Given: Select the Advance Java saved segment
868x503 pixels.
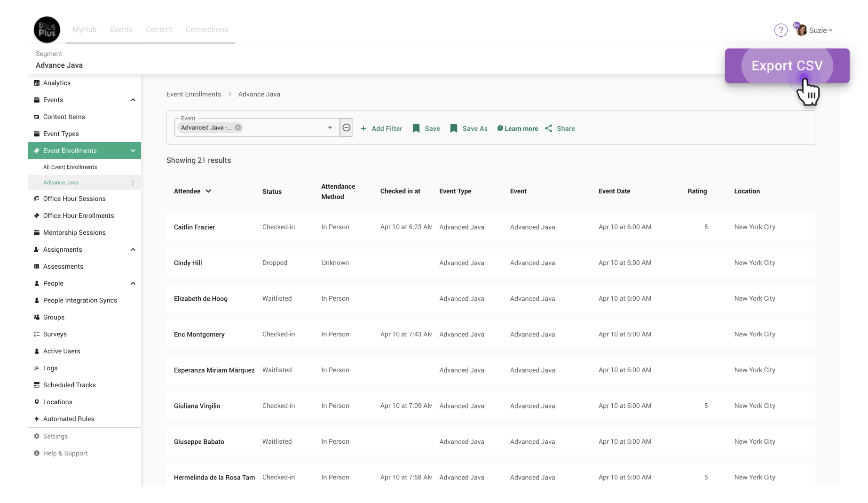Looking at the screenshot, I should [61, 183].
